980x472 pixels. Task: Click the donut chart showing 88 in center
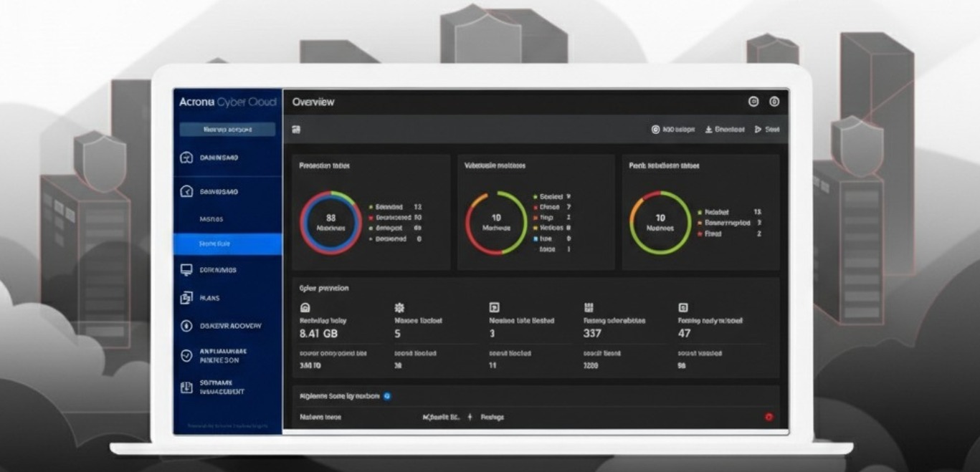click(x=330, y=223)
